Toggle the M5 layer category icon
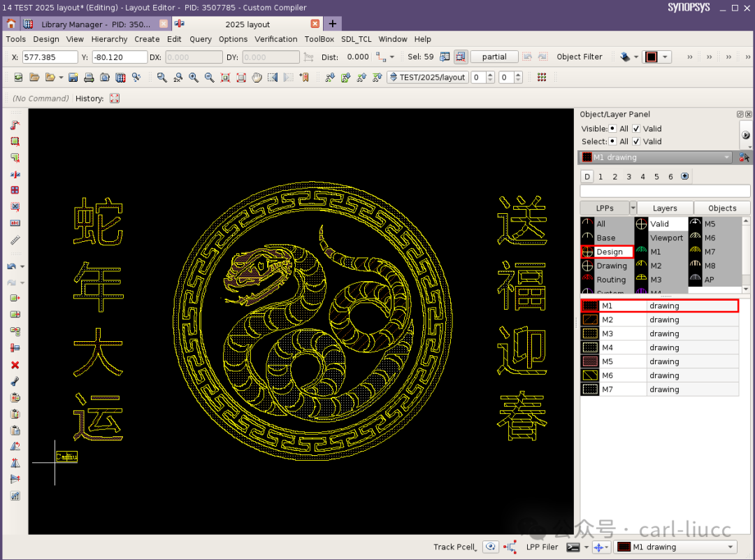Viewport: 755px width, 560px height. tap(695, 224)
